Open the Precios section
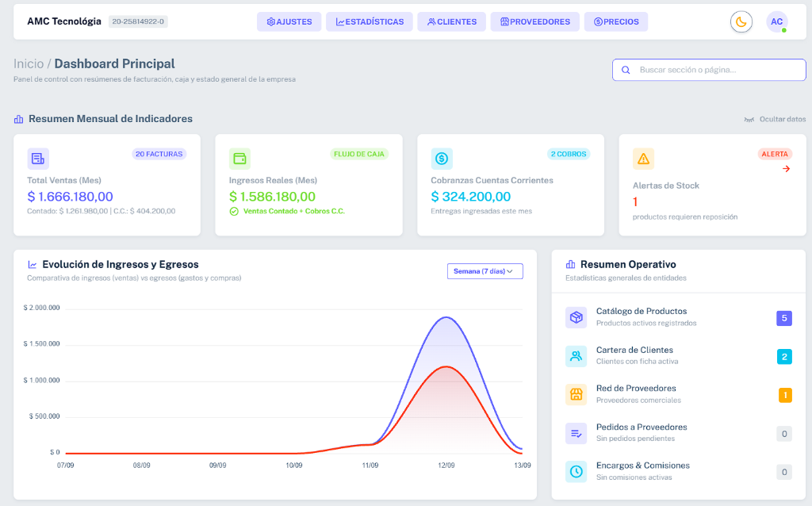Viewport: 812px width, 506px height. 615,21
